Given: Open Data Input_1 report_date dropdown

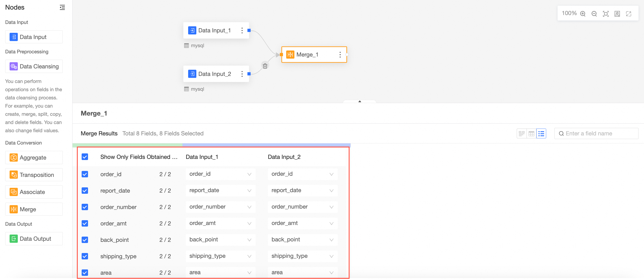Looking at the screenshot, I should (x=221, y=190).
